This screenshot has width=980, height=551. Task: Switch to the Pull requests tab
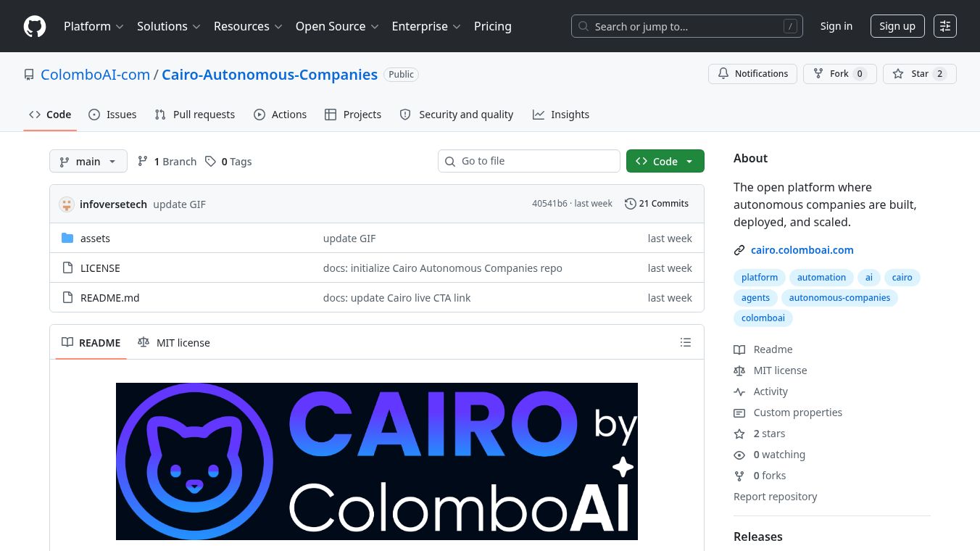(x=195, y=115)
